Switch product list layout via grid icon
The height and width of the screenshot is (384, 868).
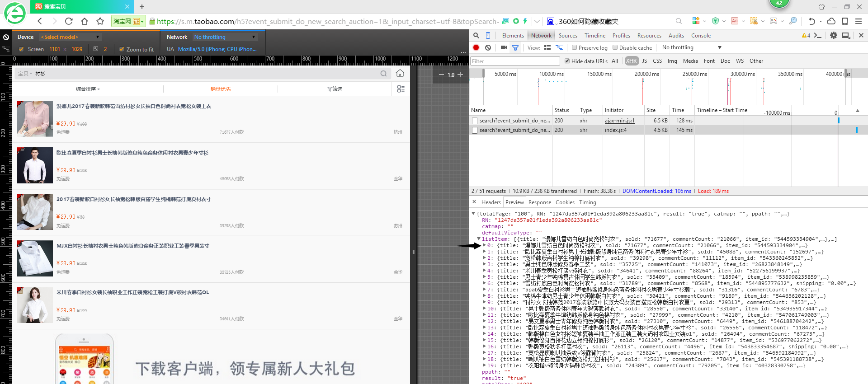click(401, 89)
